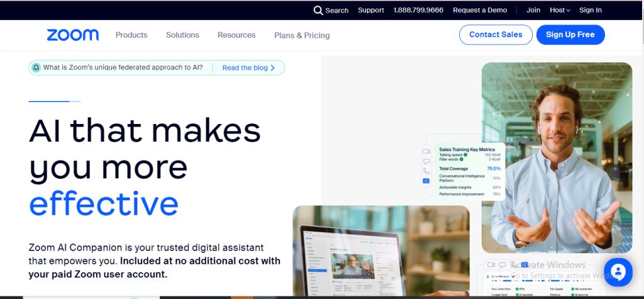Click the video camera icon beside Sales Training Key Metrics
644x299 pixels.
pos(426,151)
